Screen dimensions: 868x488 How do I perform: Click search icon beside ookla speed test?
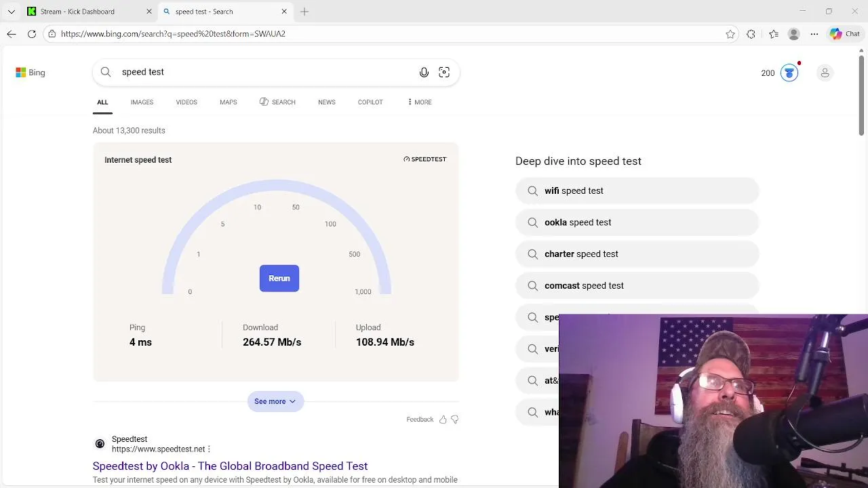532,222
